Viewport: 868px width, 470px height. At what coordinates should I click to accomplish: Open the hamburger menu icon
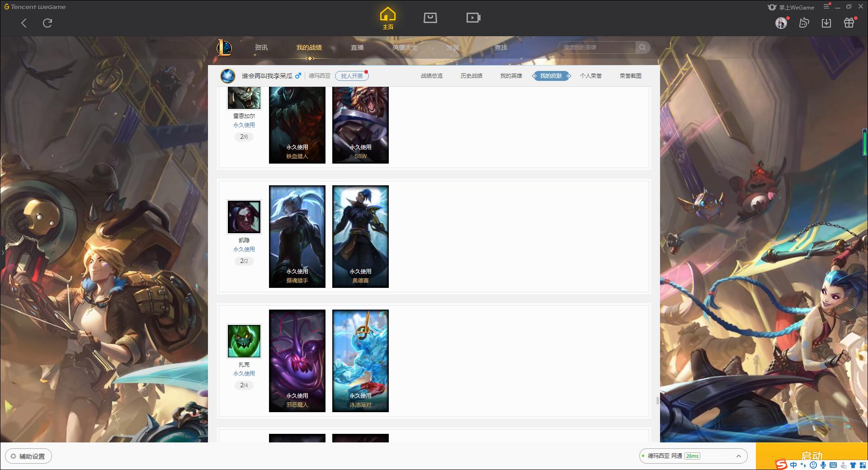[826, 6]
